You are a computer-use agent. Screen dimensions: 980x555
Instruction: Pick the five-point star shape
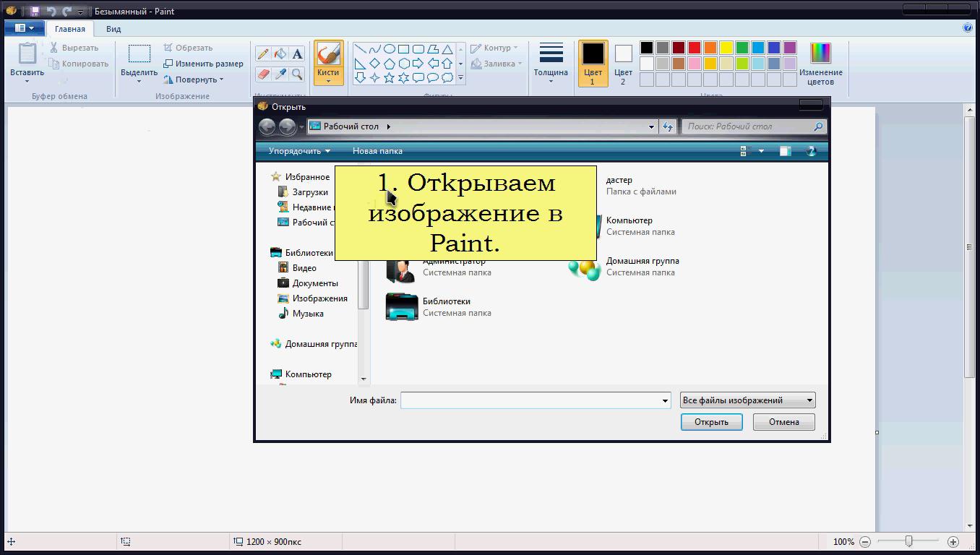click(389, 77)
